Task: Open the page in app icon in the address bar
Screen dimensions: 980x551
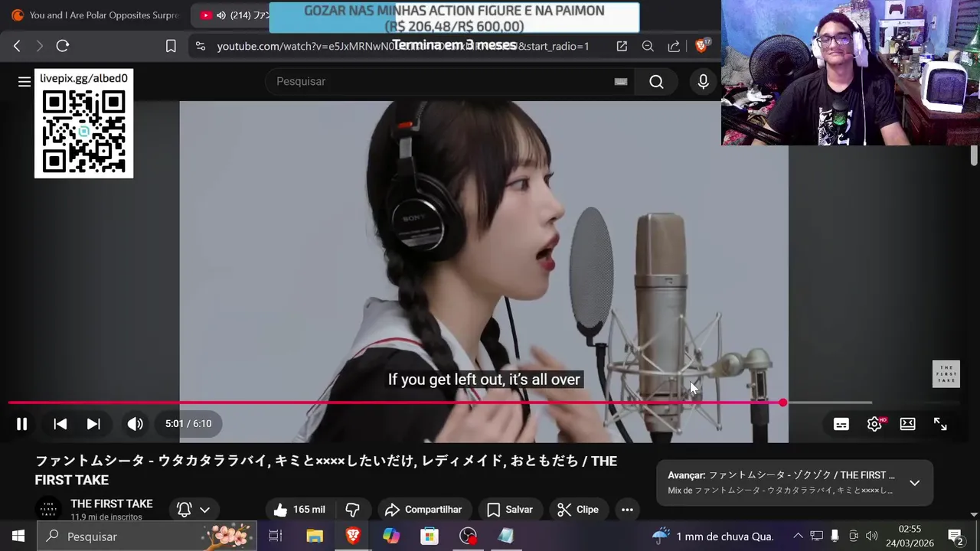Action: click(622, 46)
